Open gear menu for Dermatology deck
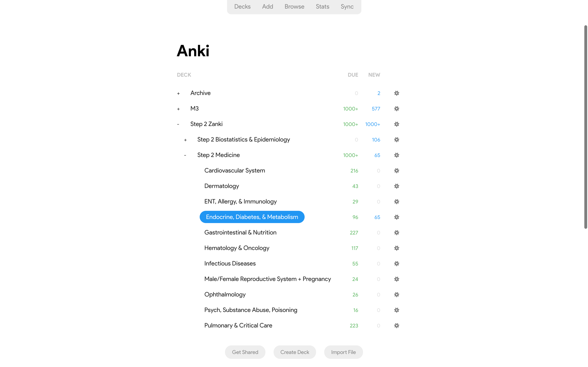 pyautogui.click(x=396, y=186)
